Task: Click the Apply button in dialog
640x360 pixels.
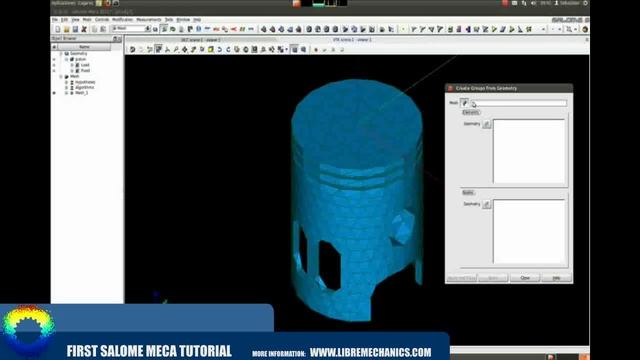Action: coord(493,278)
